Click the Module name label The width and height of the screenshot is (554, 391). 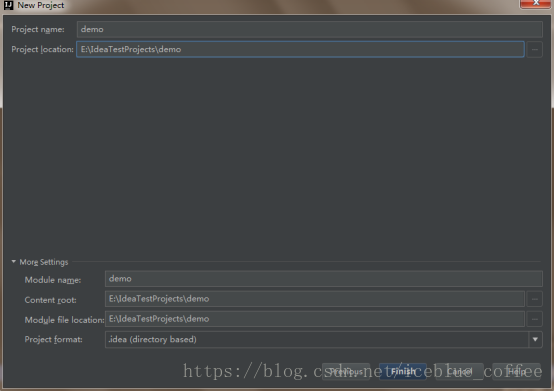pos(53,280)
